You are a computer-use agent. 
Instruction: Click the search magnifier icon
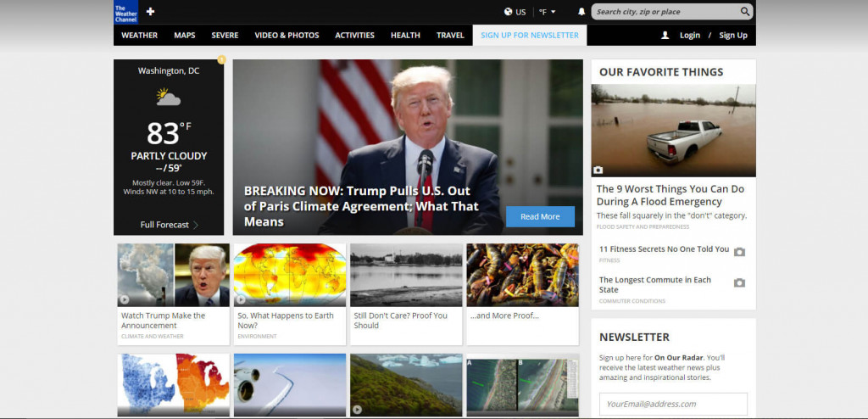point(745,11)
